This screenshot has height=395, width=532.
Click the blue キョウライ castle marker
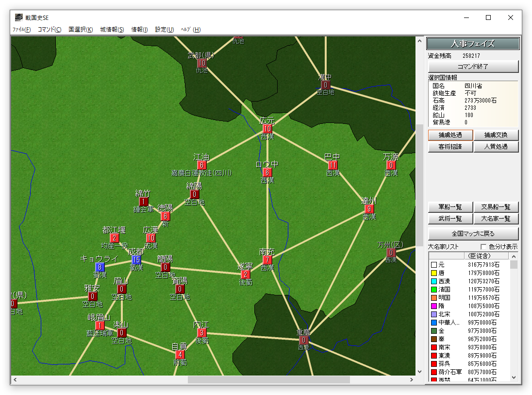(x=100, y=267)
